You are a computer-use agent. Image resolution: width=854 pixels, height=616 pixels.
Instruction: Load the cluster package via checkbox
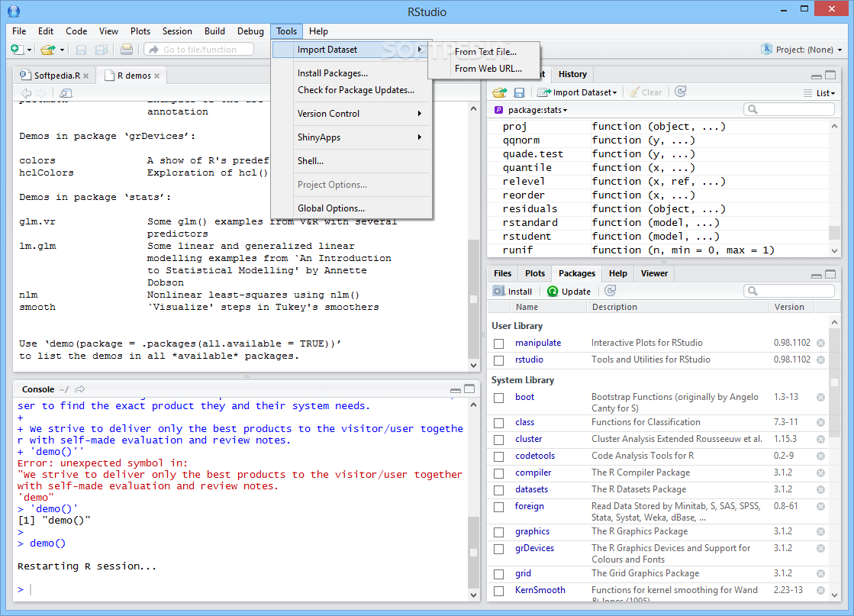coord(499,440)
